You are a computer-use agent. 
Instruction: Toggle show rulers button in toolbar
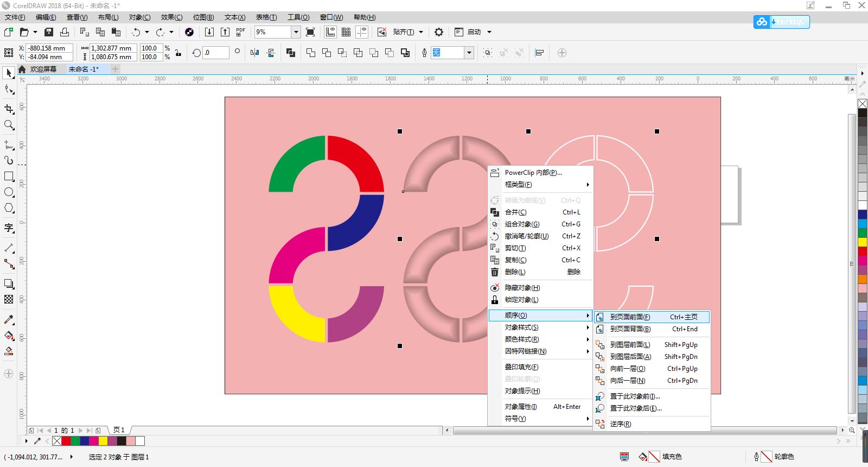[330, 32]
